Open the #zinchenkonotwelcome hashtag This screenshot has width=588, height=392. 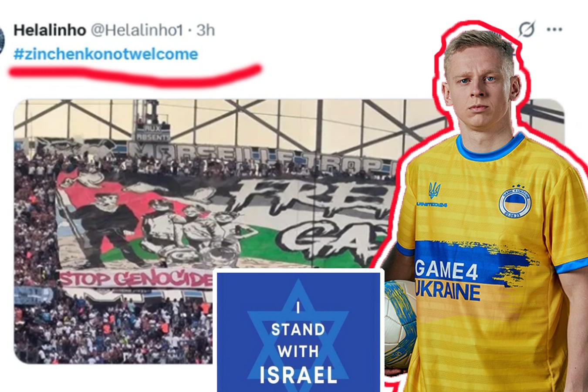pyautogui.click(x=106, y=54)
